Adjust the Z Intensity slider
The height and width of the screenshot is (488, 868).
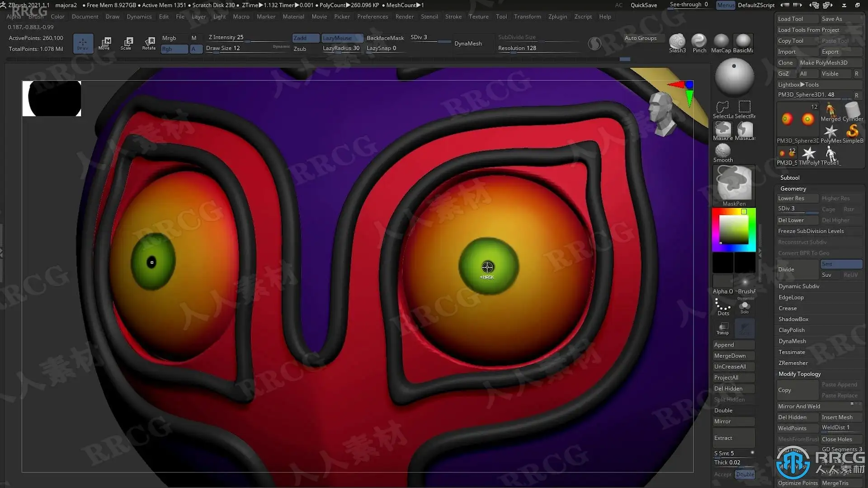(x=248, y=38)
